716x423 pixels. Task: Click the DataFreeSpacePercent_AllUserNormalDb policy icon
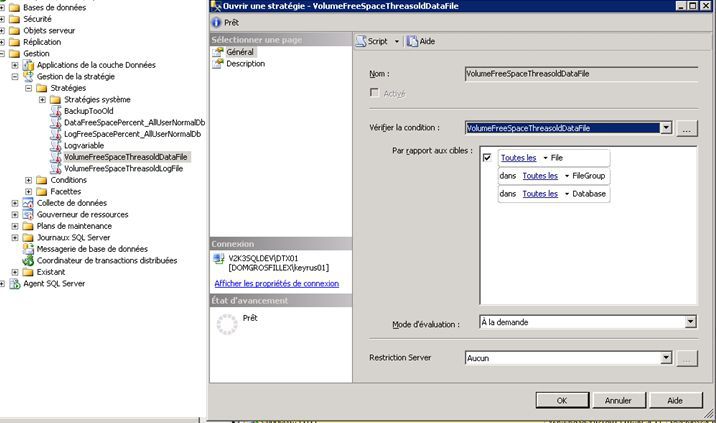(x=56, y=122)
